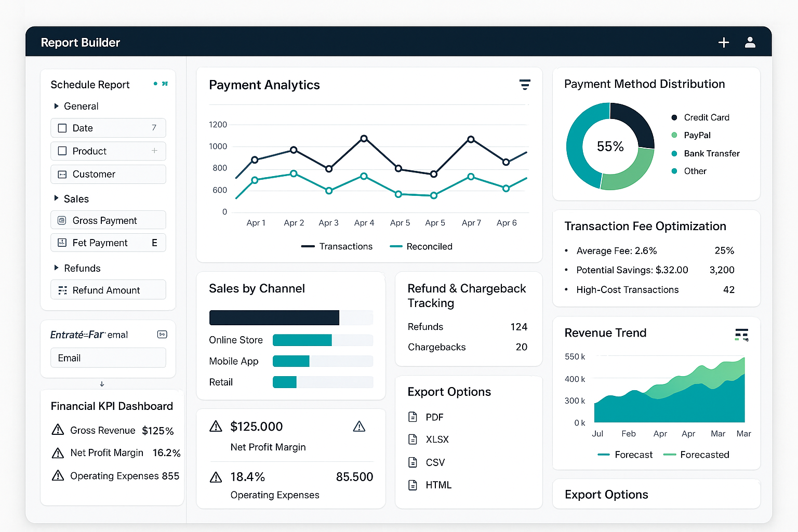Expand the General section
This screenshot has width=798, height=532.
58,106
